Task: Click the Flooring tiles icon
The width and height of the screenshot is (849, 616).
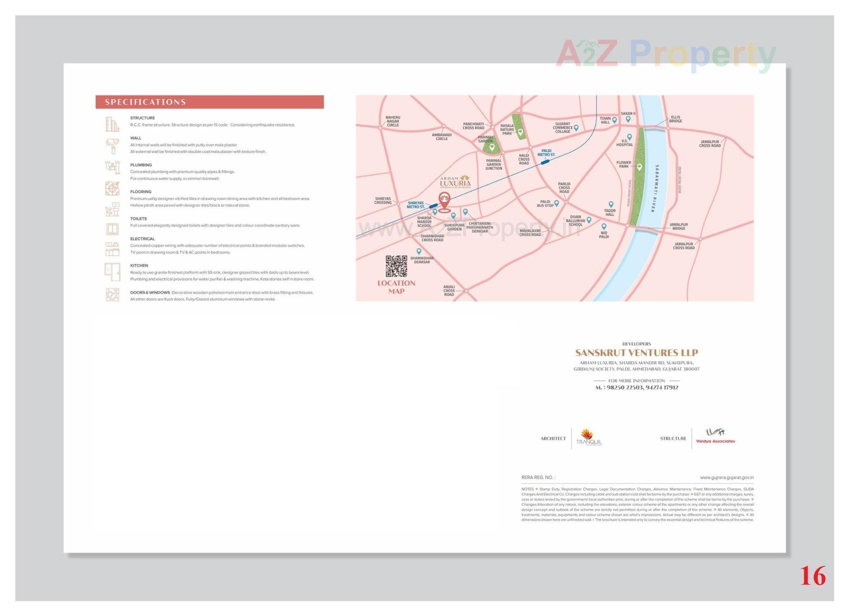Action: click(x=112, y=189)
